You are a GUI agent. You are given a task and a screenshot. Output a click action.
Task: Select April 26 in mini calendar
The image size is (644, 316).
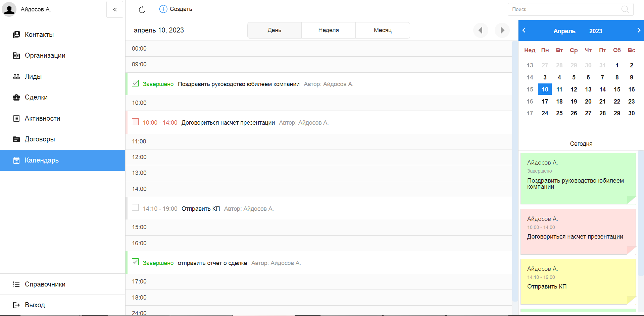[574, 113]
